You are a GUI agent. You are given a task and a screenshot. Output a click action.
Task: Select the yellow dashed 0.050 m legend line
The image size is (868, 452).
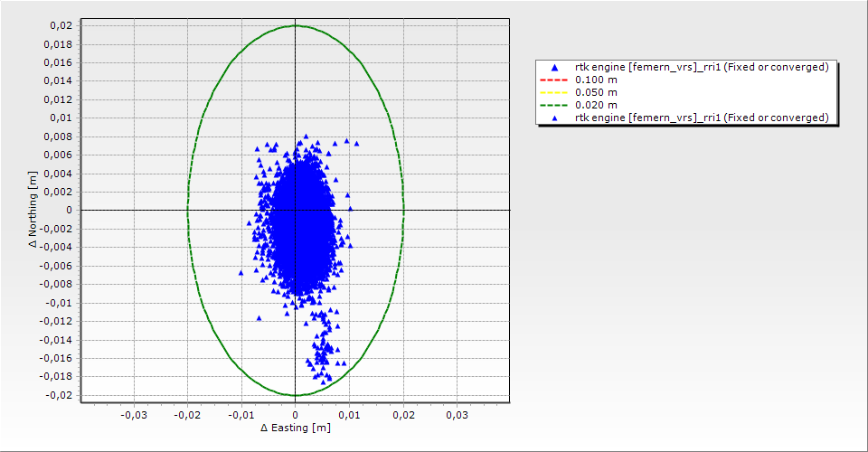click(552, 92)
